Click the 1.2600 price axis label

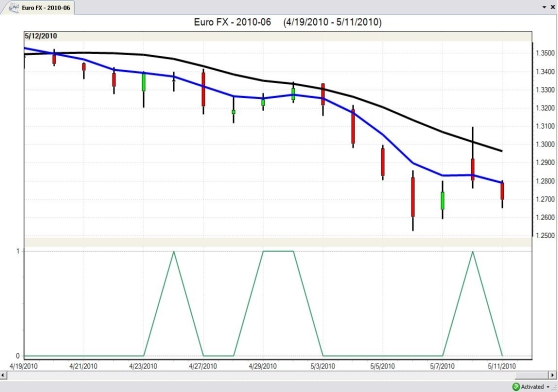(545, 217)
